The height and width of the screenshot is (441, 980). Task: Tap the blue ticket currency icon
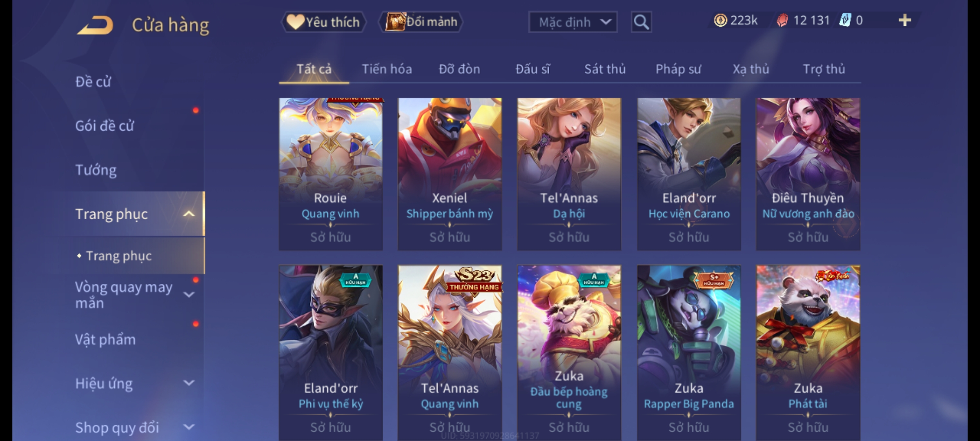click(x=845, y=20)
